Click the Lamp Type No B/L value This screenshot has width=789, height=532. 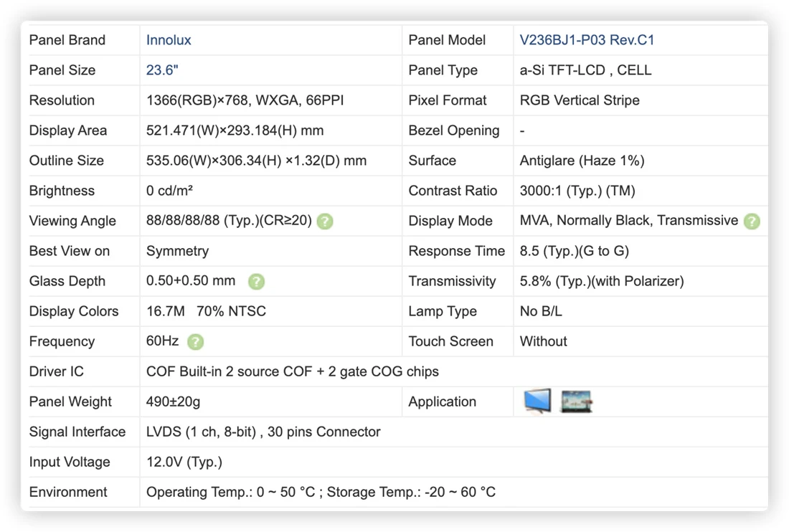[540, 311]
